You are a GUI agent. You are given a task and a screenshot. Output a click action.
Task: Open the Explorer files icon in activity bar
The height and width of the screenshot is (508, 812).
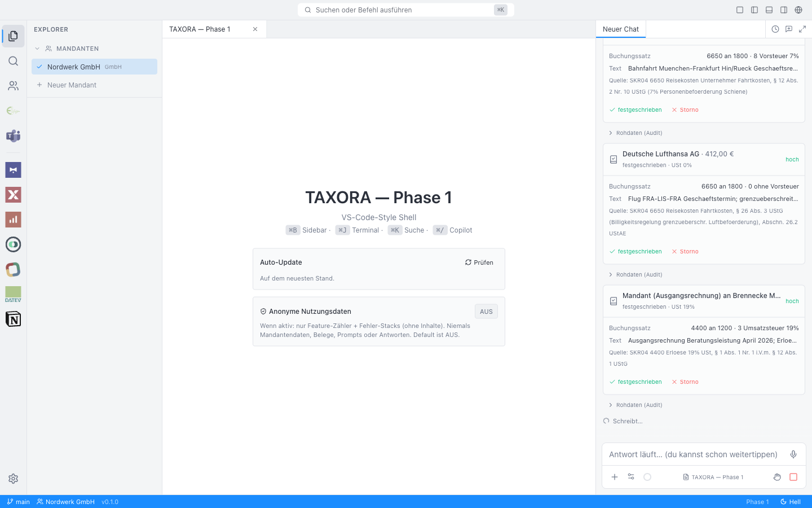pyautogui.click(x=13, y=36)
